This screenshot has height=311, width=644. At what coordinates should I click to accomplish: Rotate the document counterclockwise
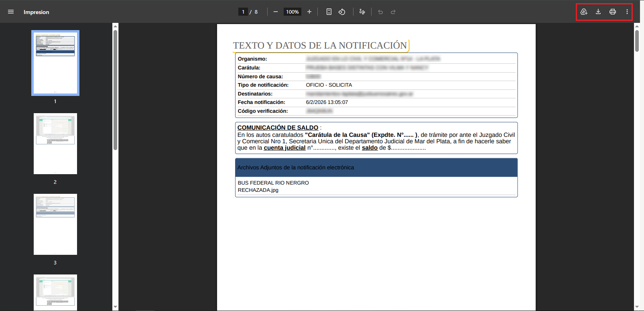click(x=342, y=12)
